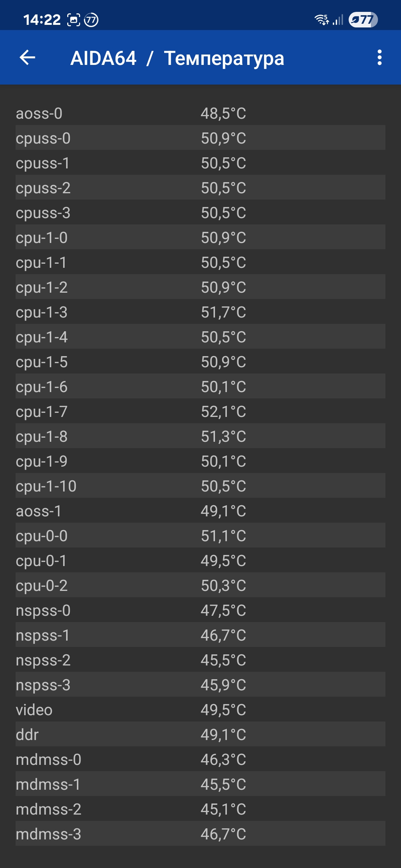Select the aoss-1 row

[x=200, y=511]
